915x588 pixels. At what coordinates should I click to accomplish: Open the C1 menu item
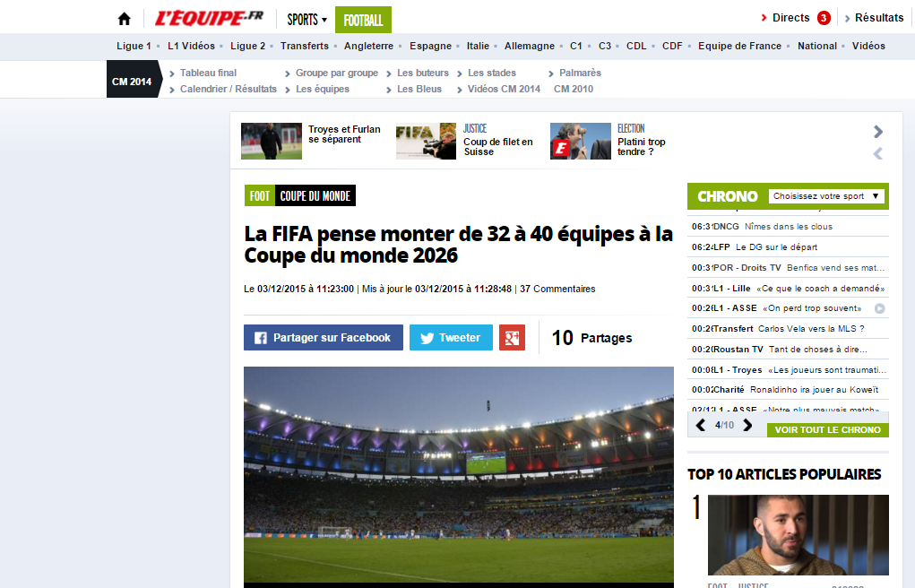click(x=576, y=46)
